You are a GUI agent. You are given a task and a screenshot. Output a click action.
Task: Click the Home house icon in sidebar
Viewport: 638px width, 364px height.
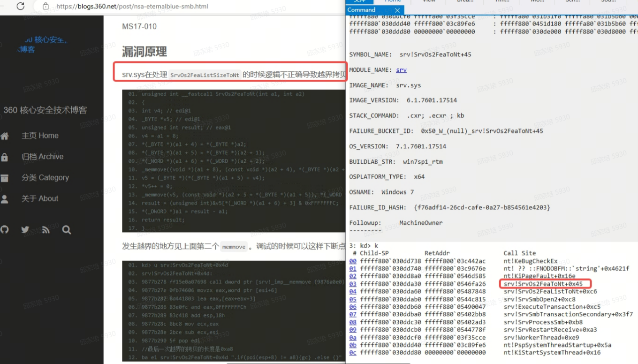(5, 136)
